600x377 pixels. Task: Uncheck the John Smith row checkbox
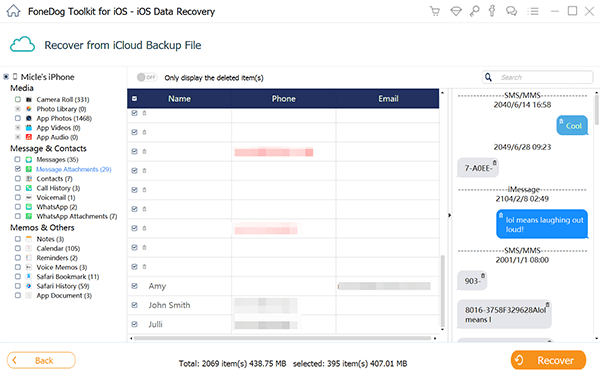pos(134,305)
